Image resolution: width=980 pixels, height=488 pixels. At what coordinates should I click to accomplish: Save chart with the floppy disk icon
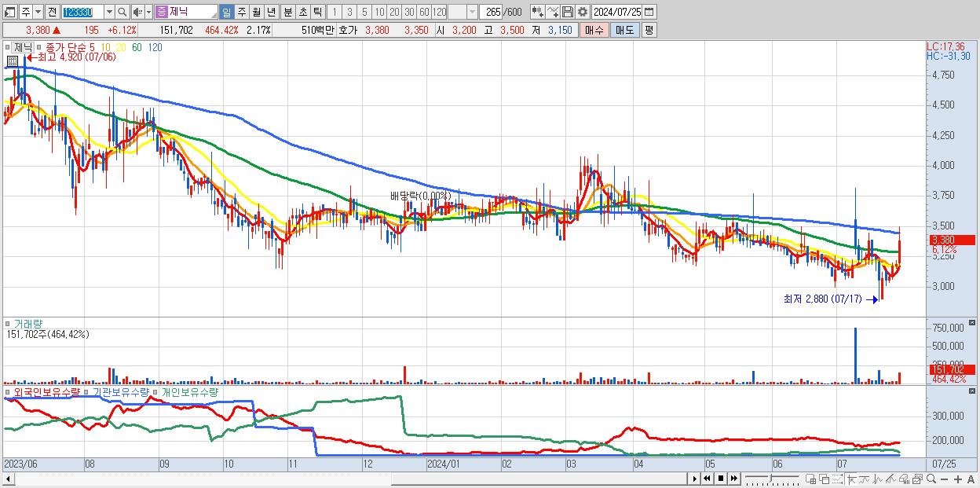tap(569, 12)
